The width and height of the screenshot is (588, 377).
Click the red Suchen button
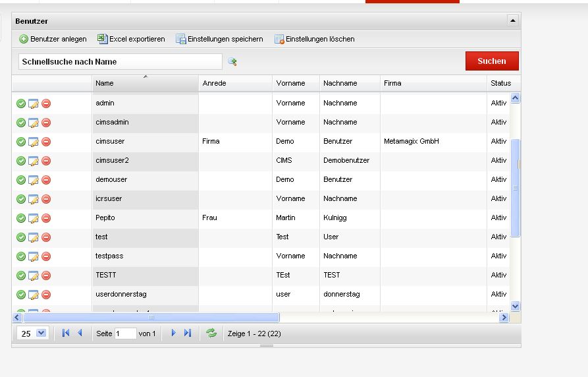tap(492, 61)
